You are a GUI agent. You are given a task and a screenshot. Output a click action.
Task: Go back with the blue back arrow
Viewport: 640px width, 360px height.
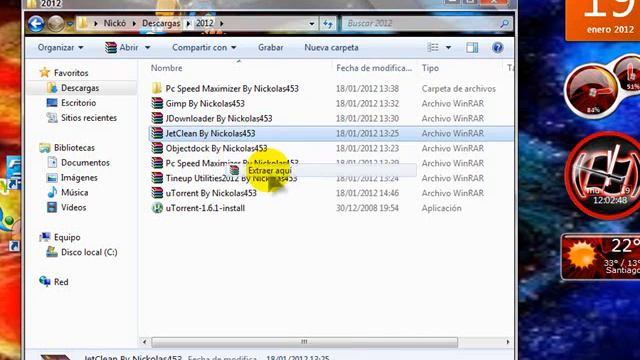[x=36, y=24]
